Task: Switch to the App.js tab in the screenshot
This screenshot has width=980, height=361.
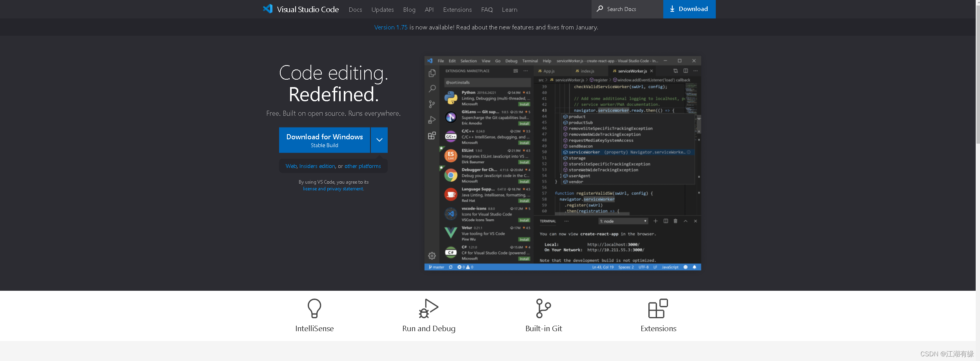Action: coord(549,71)
